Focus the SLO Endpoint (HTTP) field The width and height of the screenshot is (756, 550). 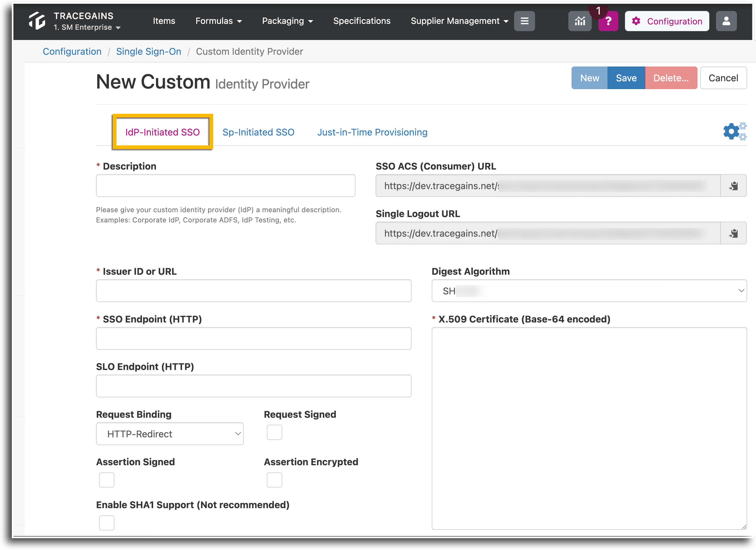(x=254, y=386)
